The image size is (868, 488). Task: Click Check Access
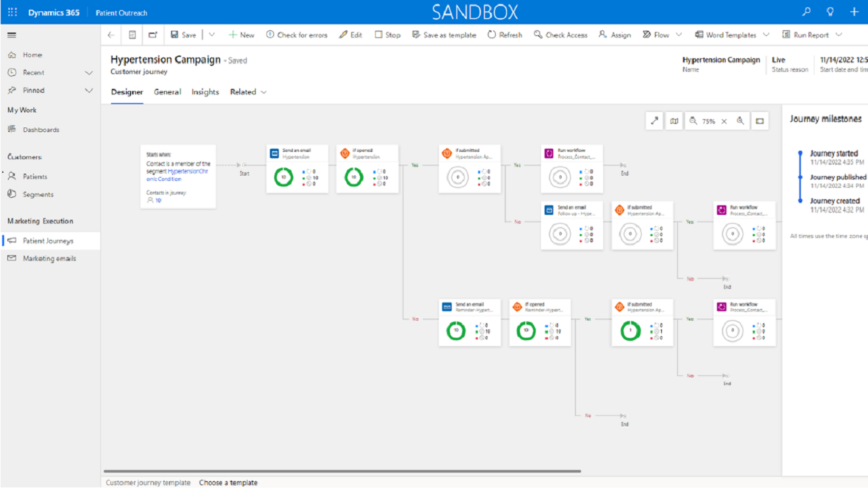click(x=561, y=35)
